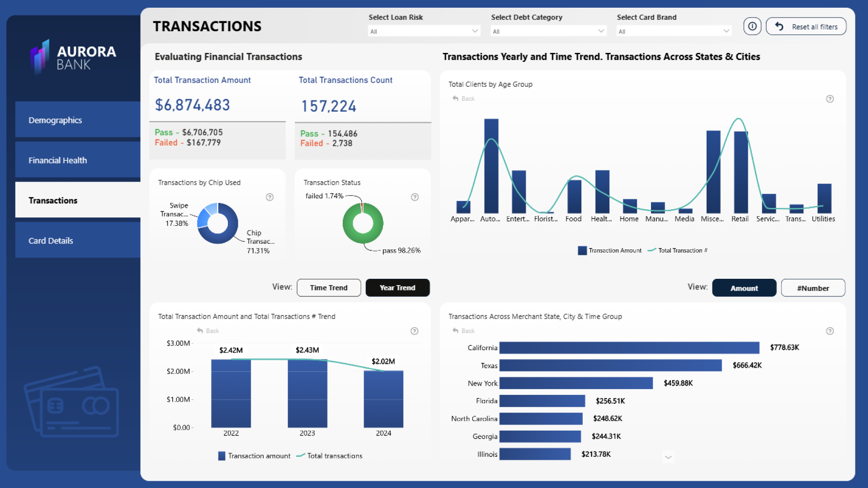Expand more states with down chevron

[x=668, y=457]
